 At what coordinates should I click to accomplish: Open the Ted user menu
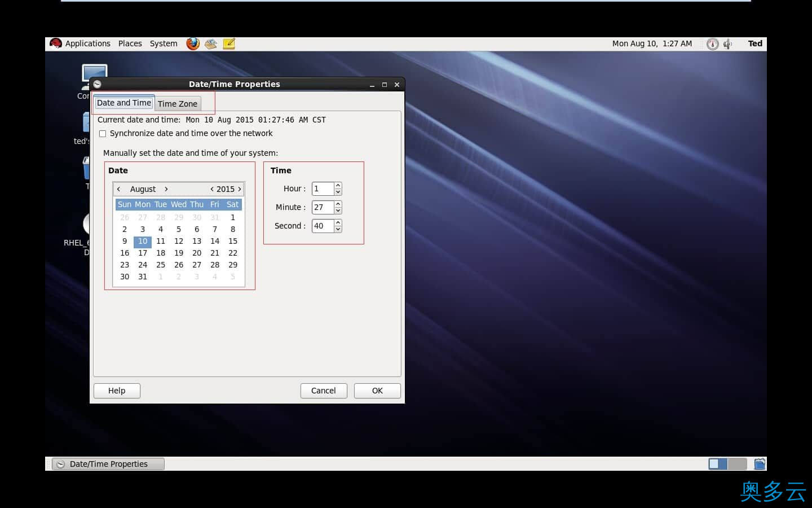[755, 43]
